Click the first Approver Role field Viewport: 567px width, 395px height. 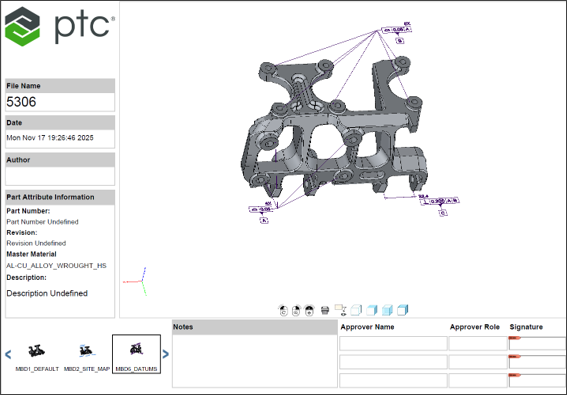478,343
